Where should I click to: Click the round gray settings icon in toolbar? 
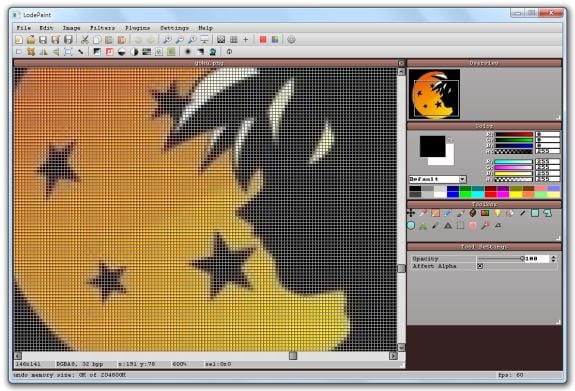click(291, 40)
